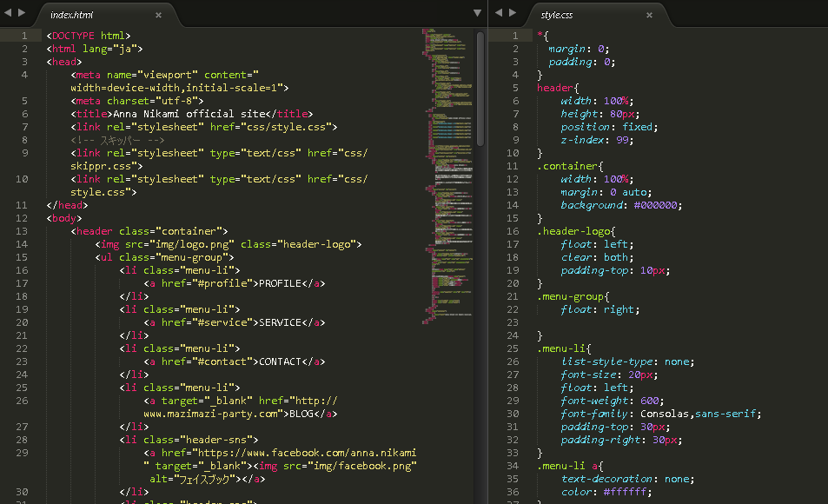Click the link href="css/style.css" on line 7
Viewport: 828px width, 504px height.
pyautogui.click(x=204, y=127)
